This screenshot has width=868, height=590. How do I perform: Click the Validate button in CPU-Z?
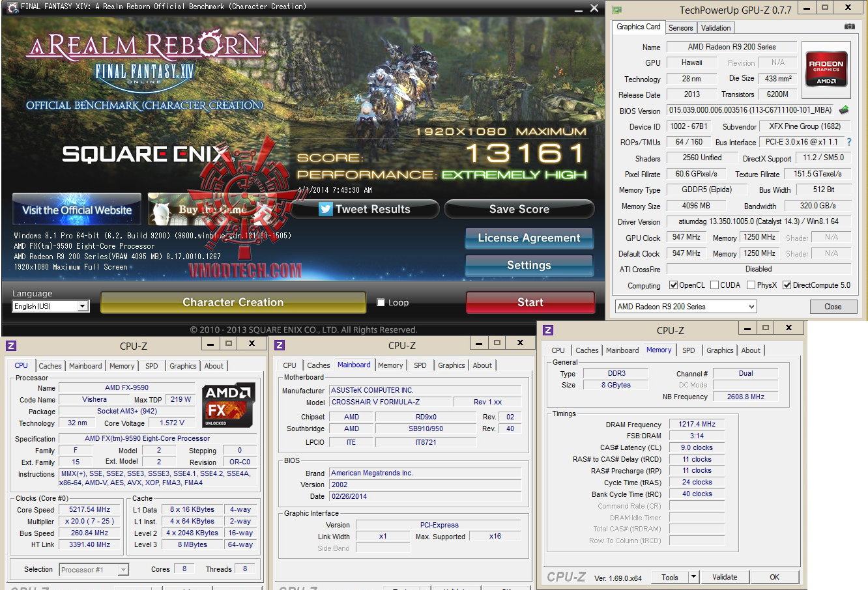(725, 577)
